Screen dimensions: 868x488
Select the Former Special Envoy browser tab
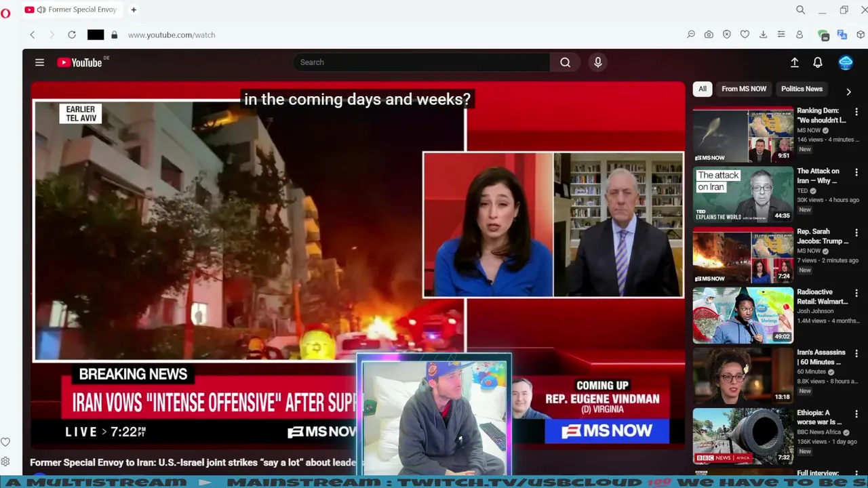click(x=75, y=9)
